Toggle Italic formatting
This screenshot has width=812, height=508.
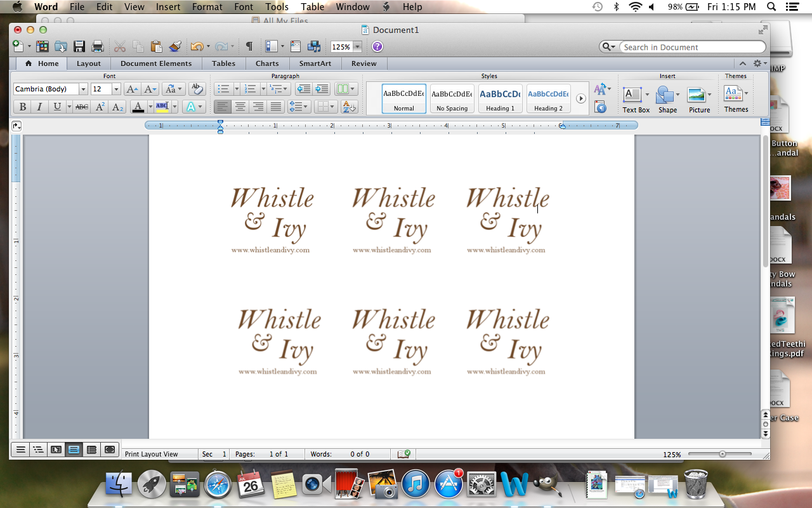point(39,107)
